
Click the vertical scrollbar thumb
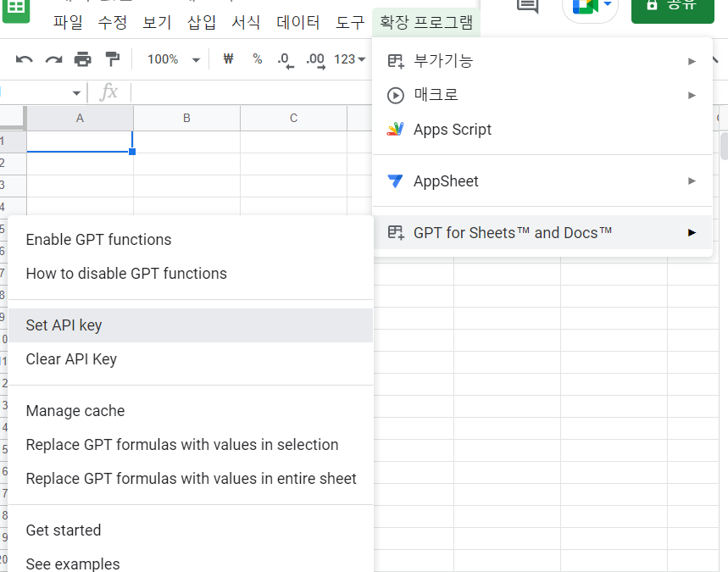(x=724, y=147)
